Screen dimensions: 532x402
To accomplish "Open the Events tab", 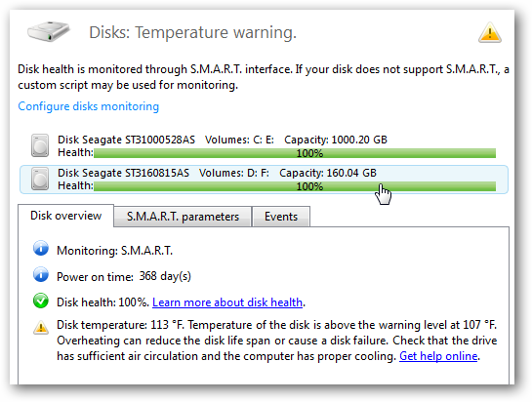I will point(281,217).
